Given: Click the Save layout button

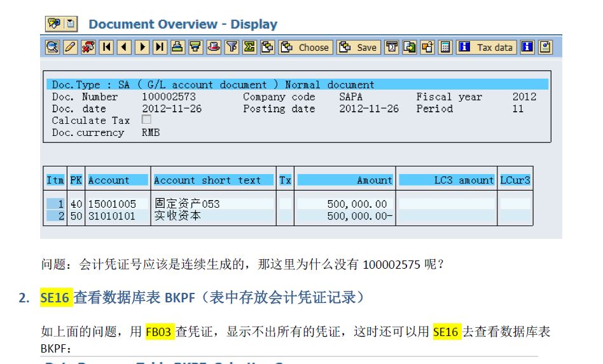Looking at the screenshot, I should (x=359, y=47).
